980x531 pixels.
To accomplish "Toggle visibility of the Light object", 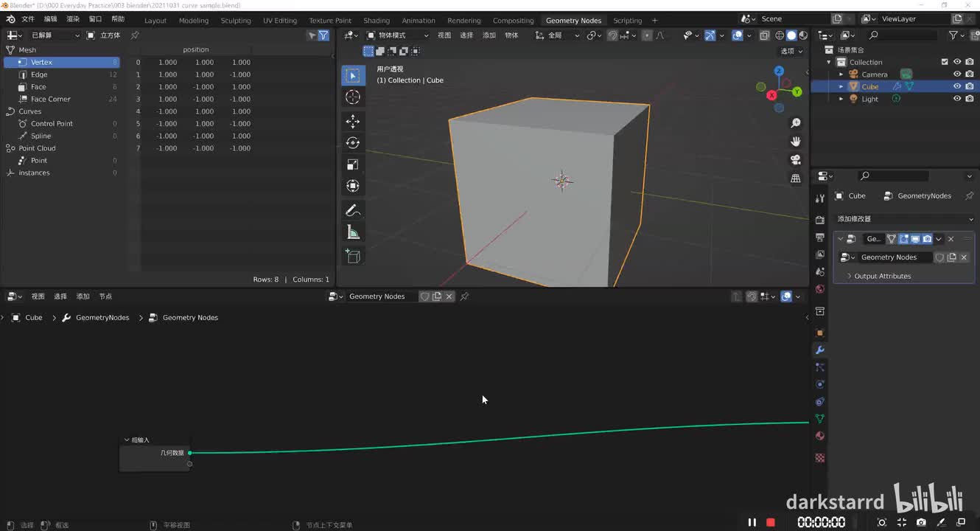I will click(x=957, y=99).
